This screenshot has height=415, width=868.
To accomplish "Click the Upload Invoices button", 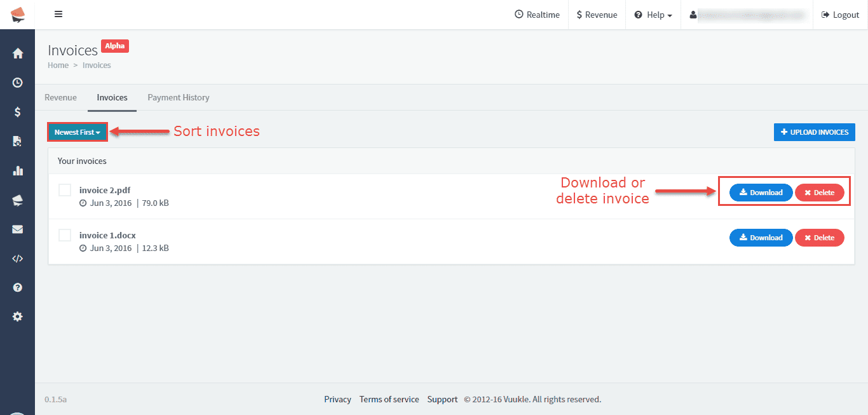I will click(814, 132).
